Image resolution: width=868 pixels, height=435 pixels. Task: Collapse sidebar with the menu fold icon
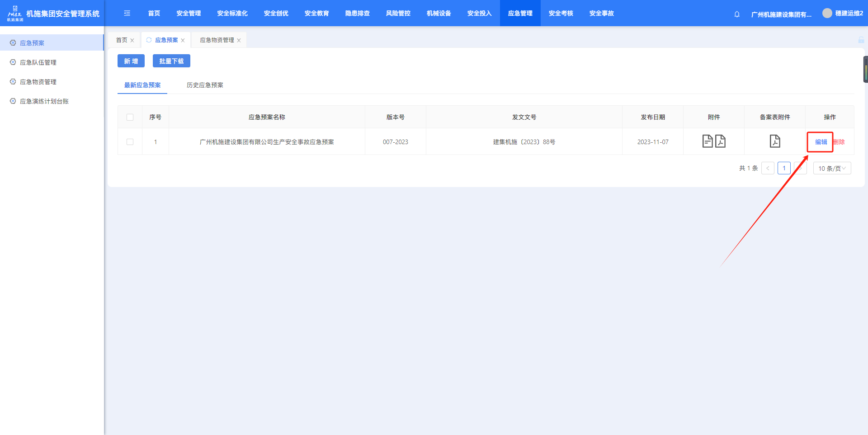[127, 14]
